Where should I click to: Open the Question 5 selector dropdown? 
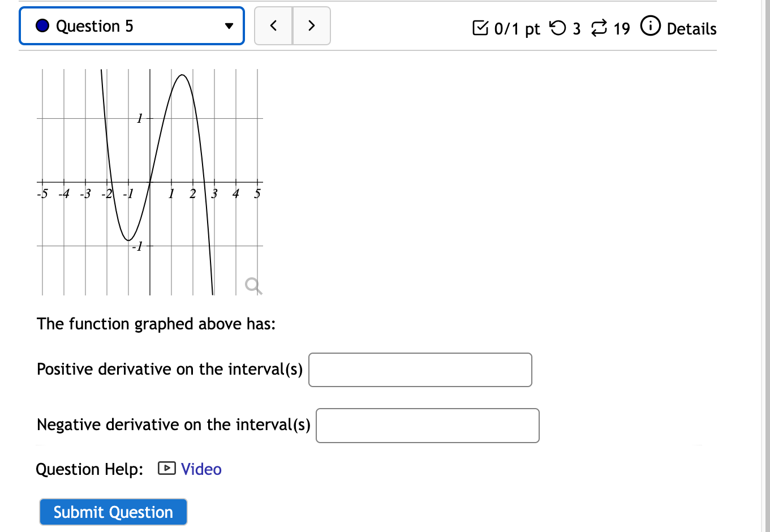coord(131,25)
